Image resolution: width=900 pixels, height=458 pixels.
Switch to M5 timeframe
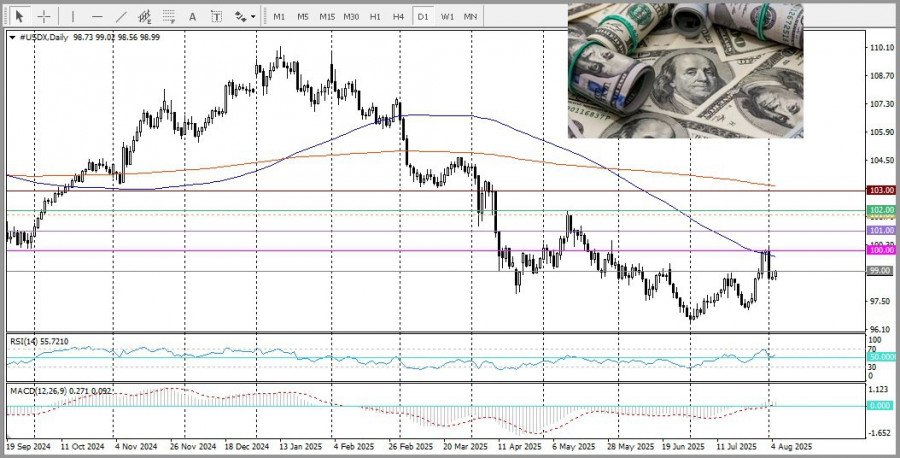tap(303, 17)
